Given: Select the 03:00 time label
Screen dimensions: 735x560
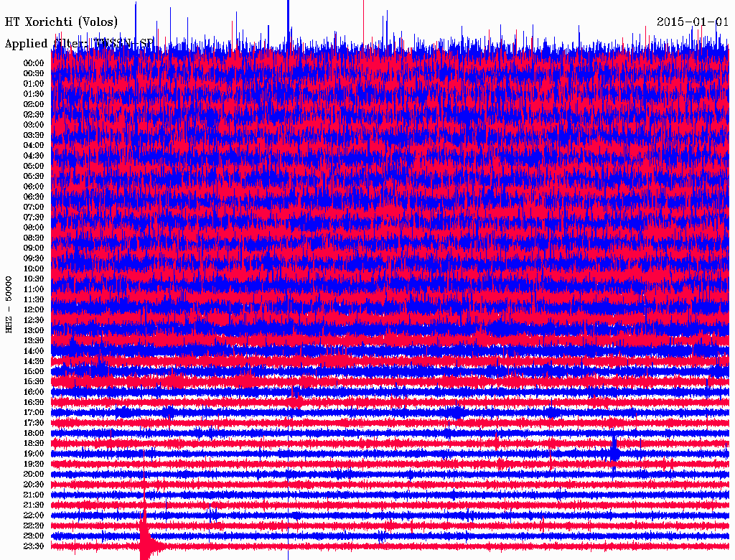Looking at the screenshot, I should [34, 125].
